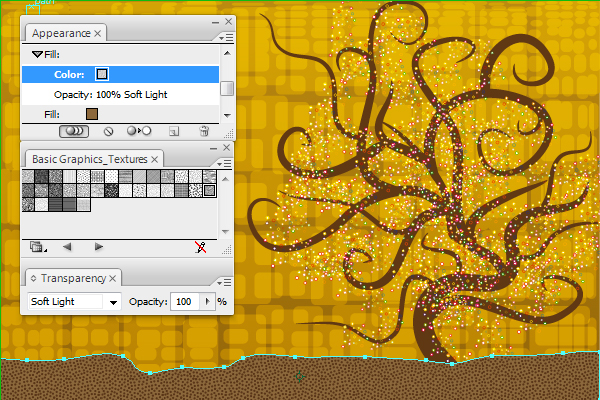Pick the first swatch in third texture row

[28, 204]
